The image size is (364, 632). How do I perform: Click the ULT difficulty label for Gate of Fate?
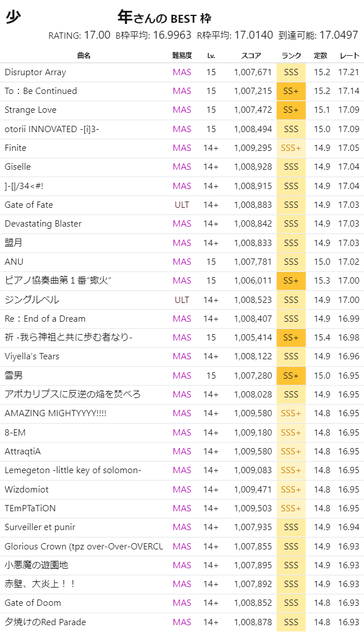[x=182, y=204]
